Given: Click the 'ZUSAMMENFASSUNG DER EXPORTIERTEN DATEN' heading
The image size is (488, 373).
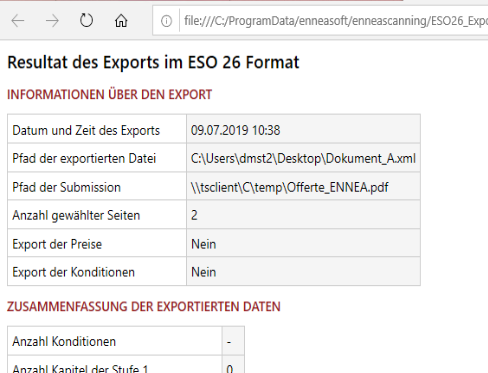Looking at the screenshot, I should [144, 307].
